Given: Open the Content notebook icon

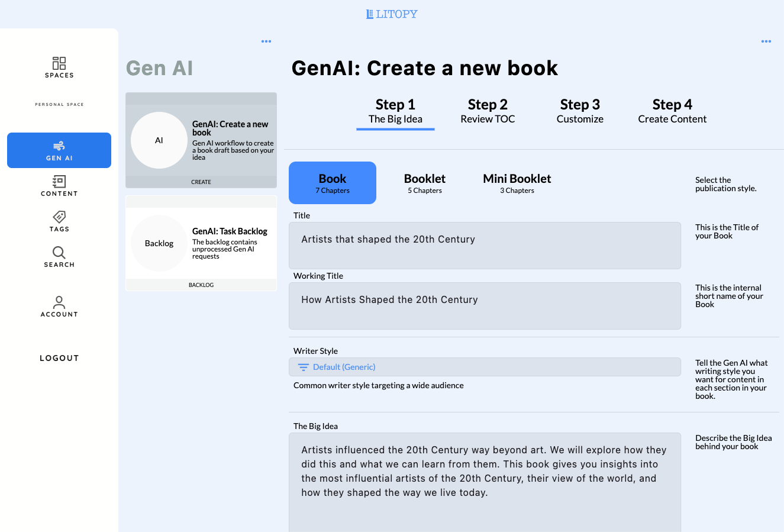Looking at the screenshot, I should pyautogui.click(x=59, y=182).
